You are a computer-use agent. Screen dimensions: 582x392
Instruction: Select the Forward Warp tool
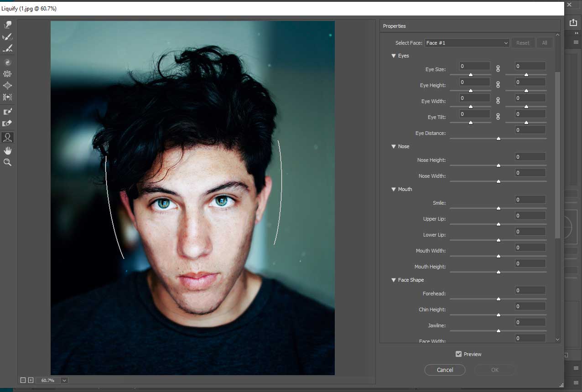click(x=7, y=25)
